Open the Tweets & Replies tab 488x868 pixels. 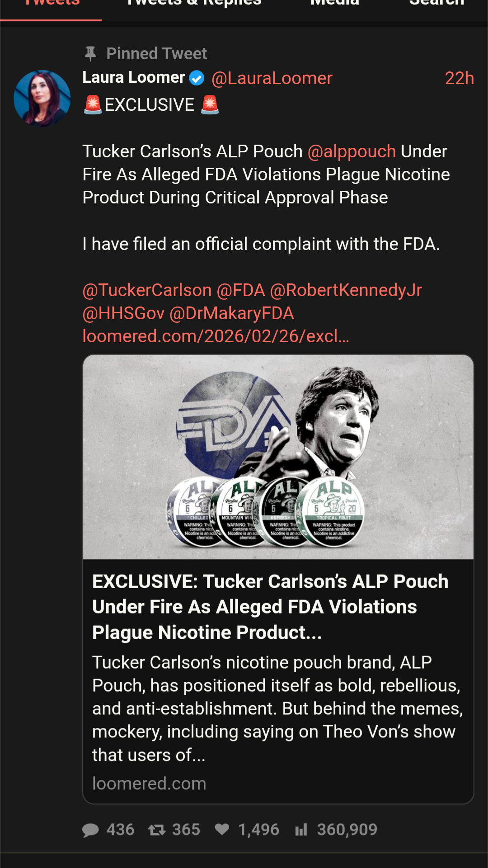(x=194, y=4)
